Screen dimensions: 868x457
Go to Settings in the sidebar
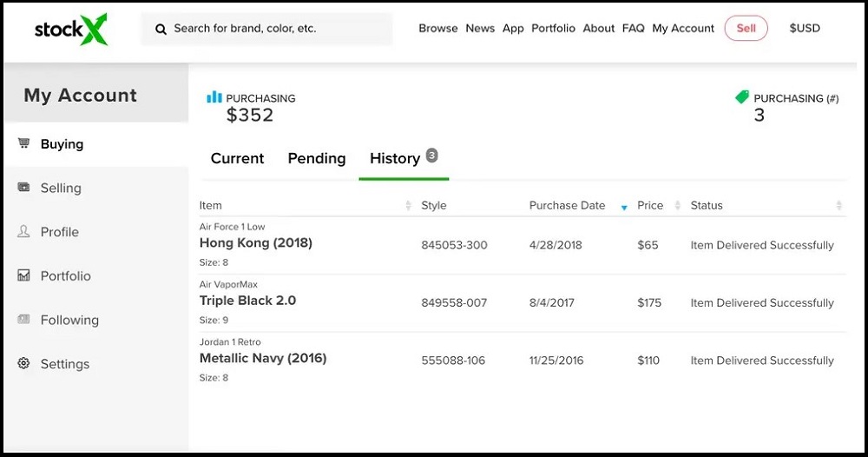[x=65, y=364]
